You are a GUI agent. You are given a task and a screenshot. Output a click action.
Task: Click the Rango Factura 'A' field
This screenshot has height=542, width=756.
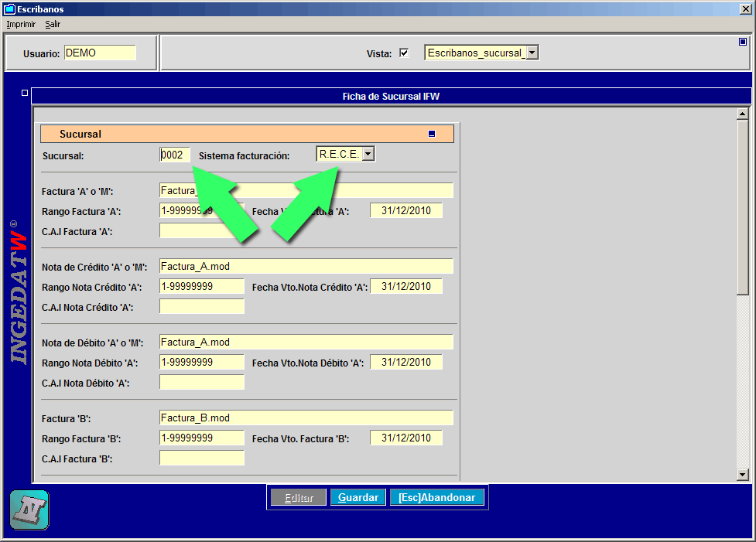pos(202,210)
